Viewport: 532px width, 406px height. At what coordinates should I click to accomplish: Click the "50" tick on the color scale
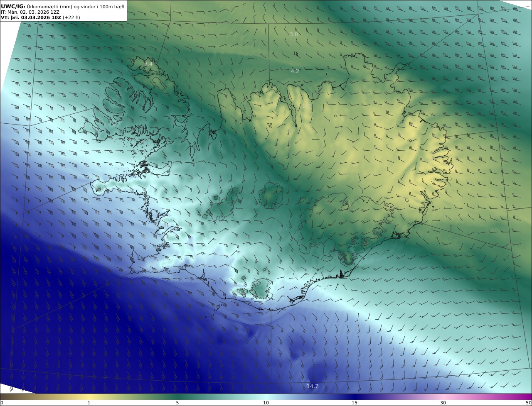pyautogui.click(x=528, y=403)
